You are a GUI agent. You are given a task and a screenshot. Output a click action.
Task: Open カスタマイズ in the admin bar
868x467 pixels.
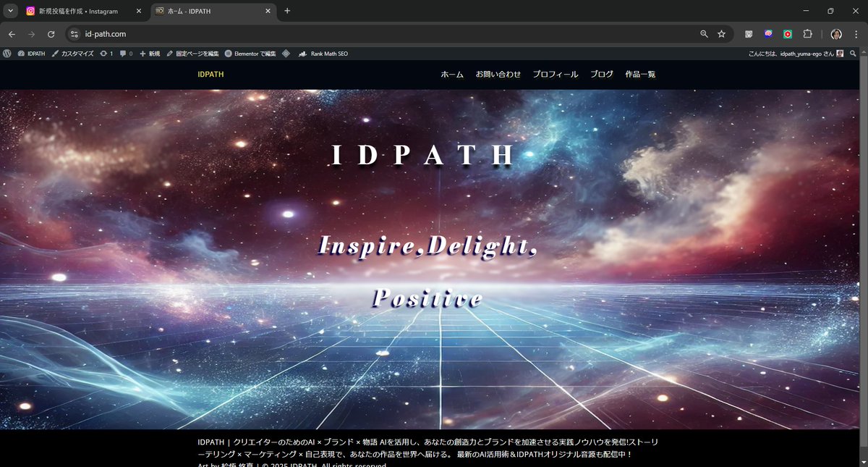[72, 54]
